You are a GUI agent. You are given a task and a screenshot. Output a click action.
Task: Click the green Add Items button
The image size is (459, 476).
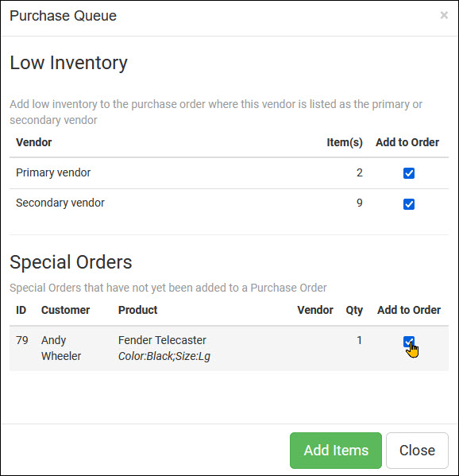point(336,451)
